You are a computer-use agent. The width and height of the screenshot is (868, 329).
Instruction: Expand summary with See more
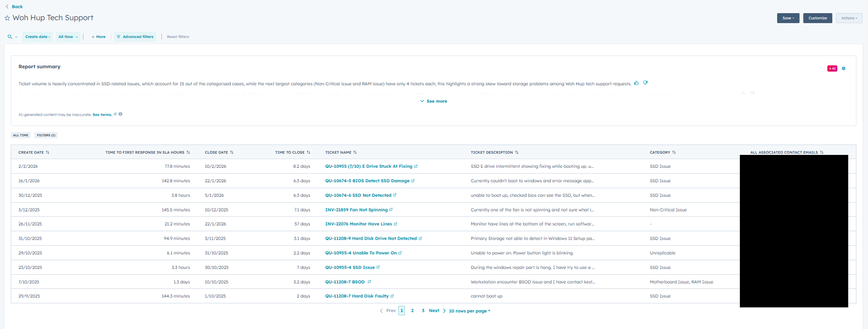click(433, 101)
